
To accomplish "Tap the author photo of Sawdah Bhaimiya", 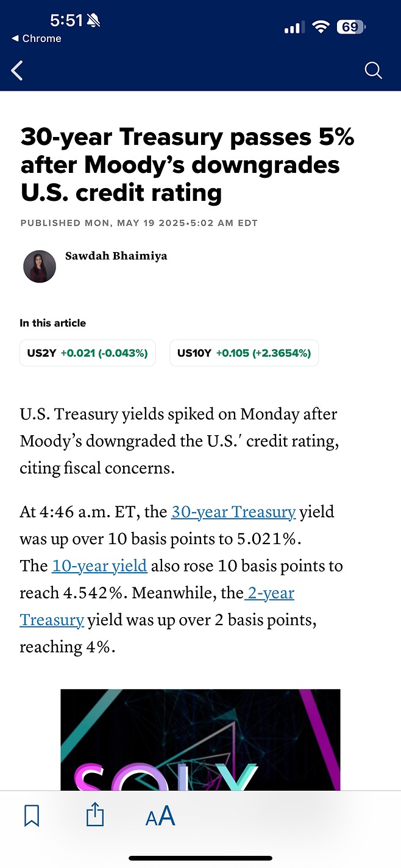I will [40, 267].
